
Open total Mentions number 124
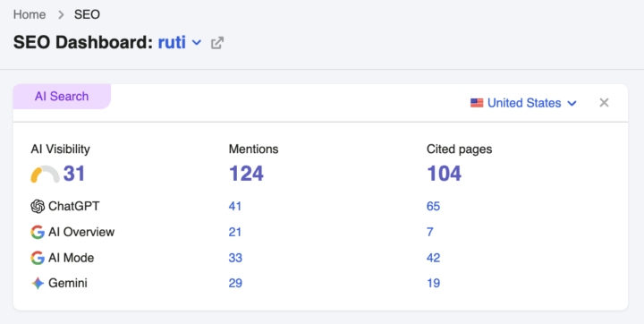[x=247, y=173]
